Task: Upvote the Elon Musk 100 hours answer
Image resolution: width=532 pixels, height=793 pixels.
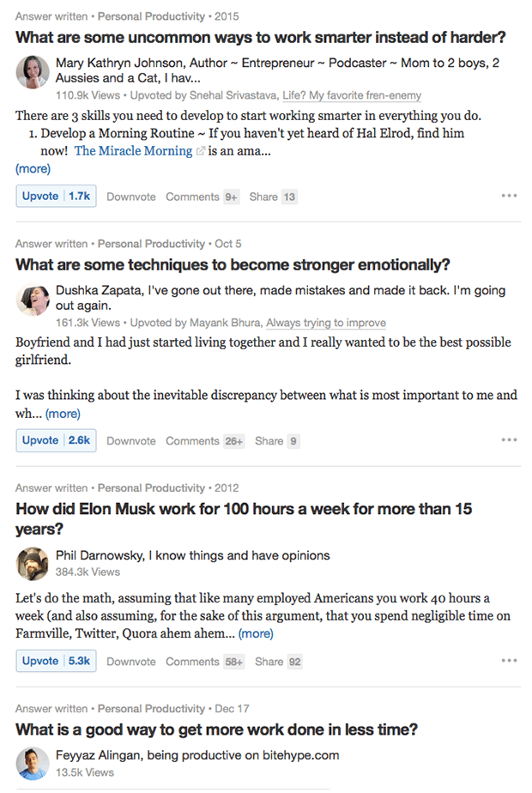Action: pos(55,661)
